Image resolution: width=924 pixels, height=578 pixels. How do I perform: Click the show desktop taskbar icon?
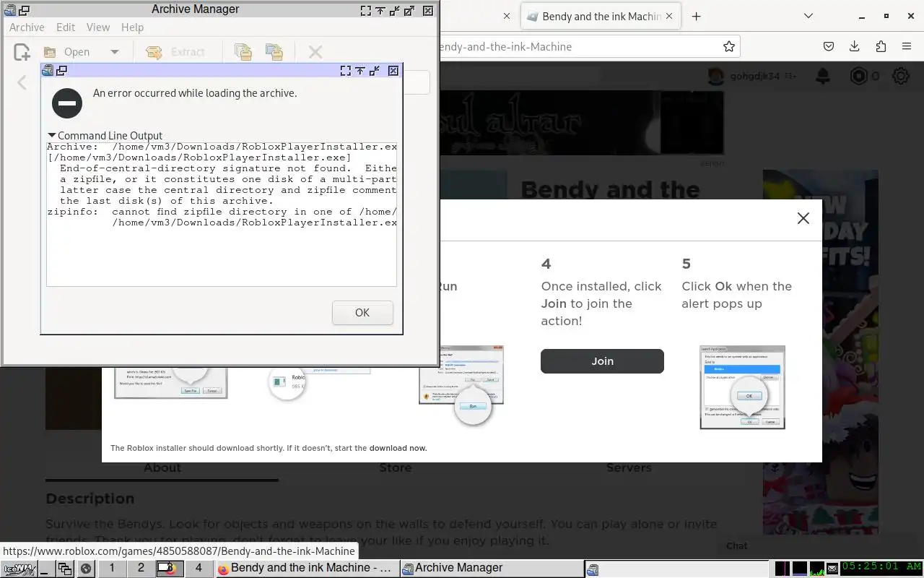click(45, 569)
